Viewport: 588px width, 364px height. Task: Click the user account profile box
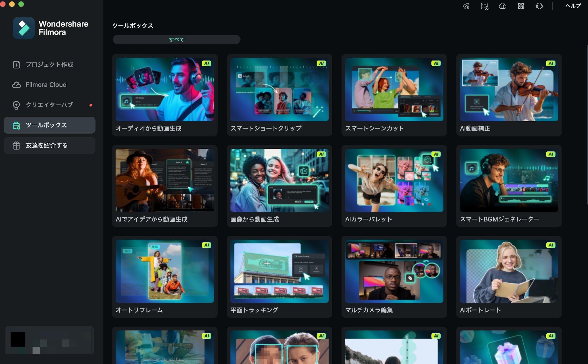(x=49, y=340)
